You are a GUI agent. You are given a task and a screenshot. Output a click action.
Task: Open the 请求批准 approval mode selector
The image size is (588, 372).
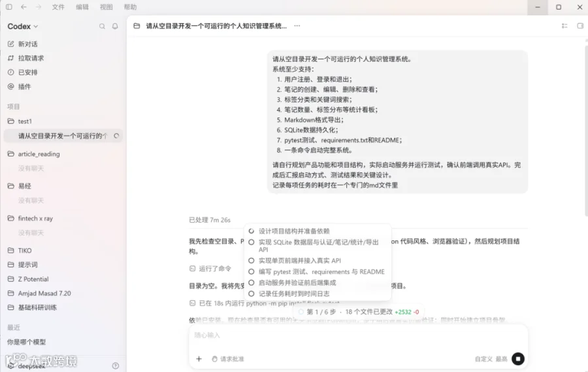coord(227,359)
